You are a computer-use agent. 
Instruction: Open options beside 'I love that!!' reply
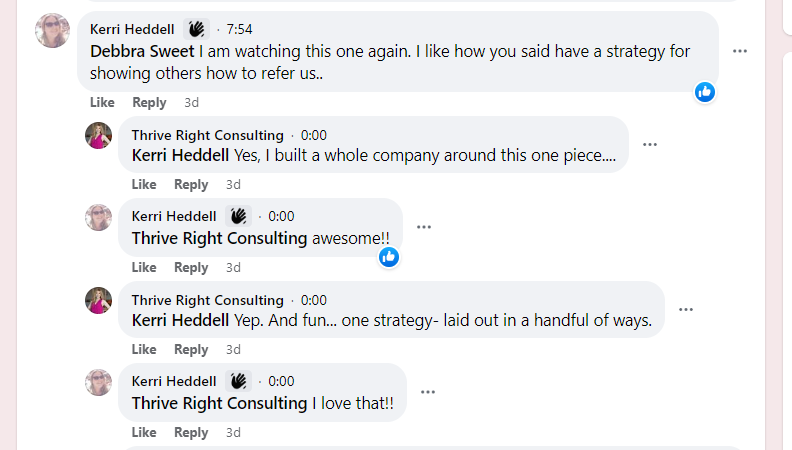point(428,392)
